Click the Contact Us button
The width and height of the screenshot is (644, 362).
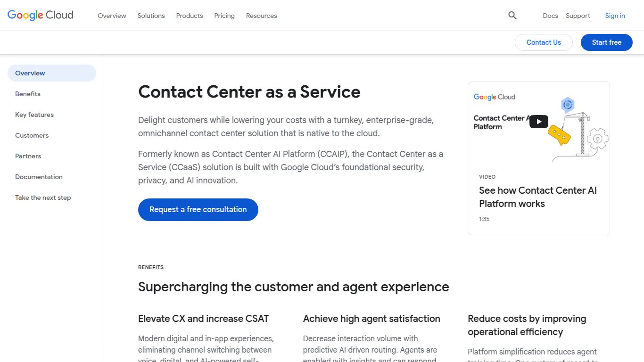(543, 42)
